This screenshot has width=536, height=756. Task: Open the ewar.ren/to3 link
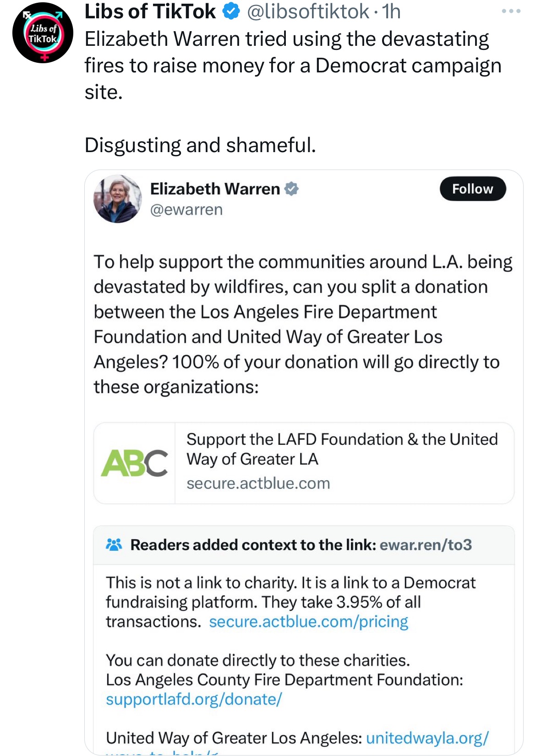pyautogui.click(x=426, y=545)
